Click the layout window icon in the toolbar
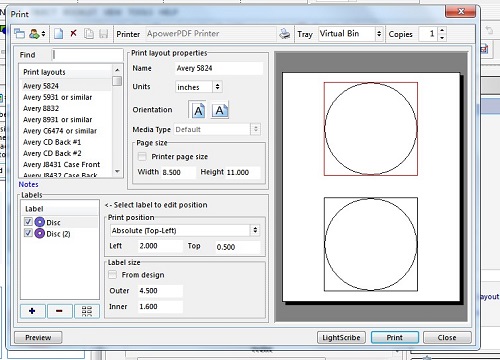 [x=19, y=34]
